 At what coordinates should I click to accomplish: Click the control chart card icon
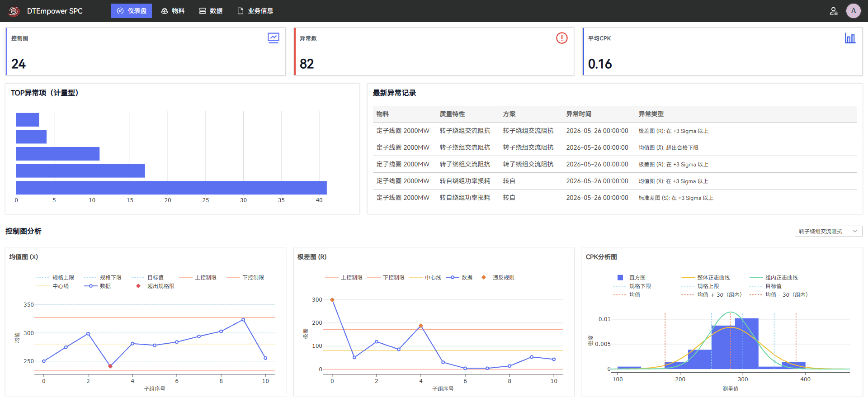point(274,38)
